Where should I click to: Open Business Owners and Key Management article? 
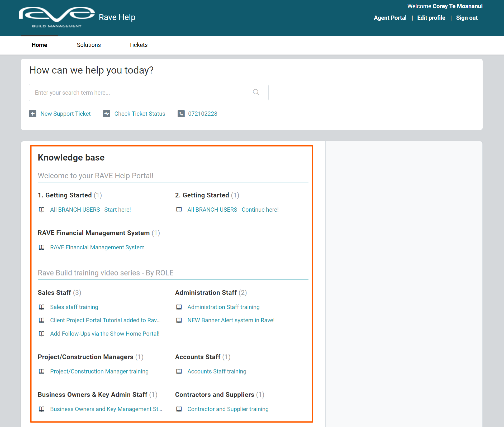tap(106, 409)
